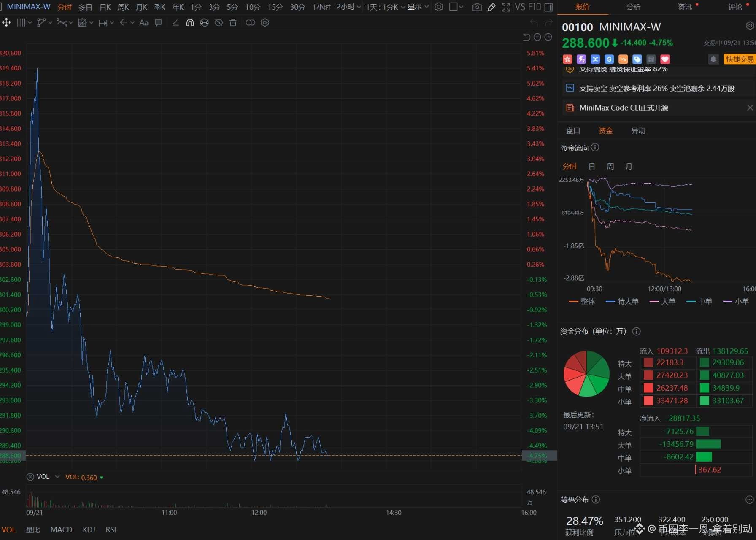
Task: Click the trash delete drawings icon
Action: [233, 23]
